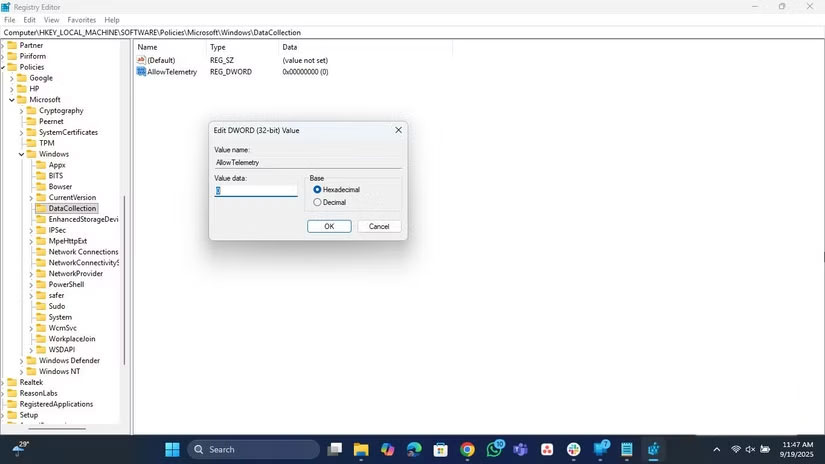Collapse the Microsoft key

click(12, 99)
